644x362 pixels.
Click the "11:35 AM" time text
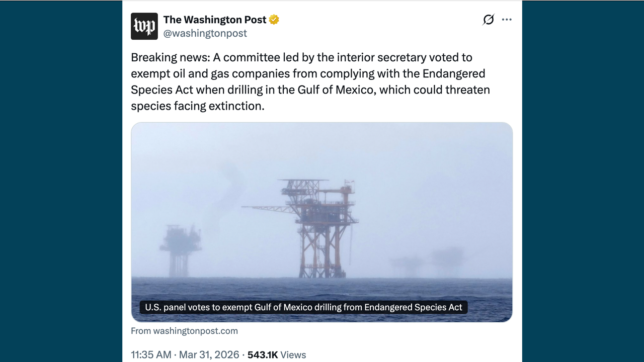click(x=151, y=354)
